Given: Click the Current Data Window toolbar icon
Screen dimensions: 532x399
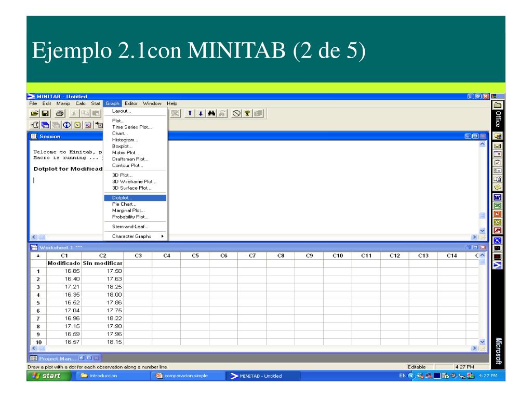Looking at the screenshot, I should click(x=45, y=125).
